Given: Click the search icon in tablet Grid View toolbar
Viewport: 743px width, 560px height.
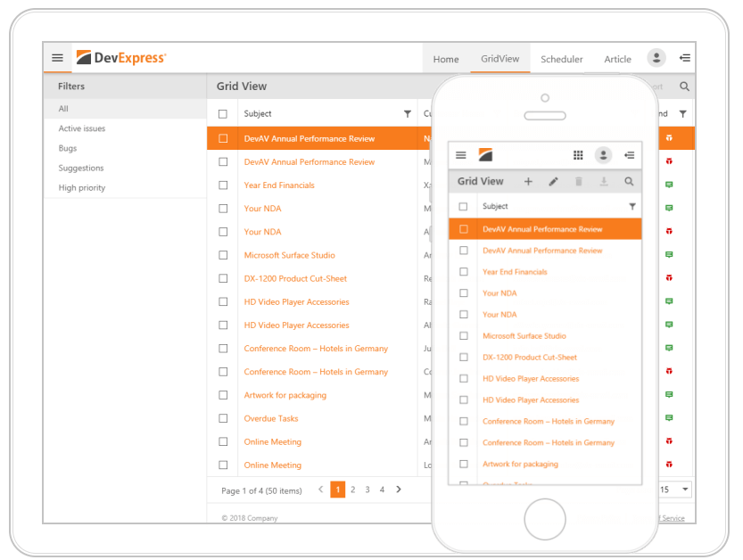Looking at the screenshot, I should 684,86.
